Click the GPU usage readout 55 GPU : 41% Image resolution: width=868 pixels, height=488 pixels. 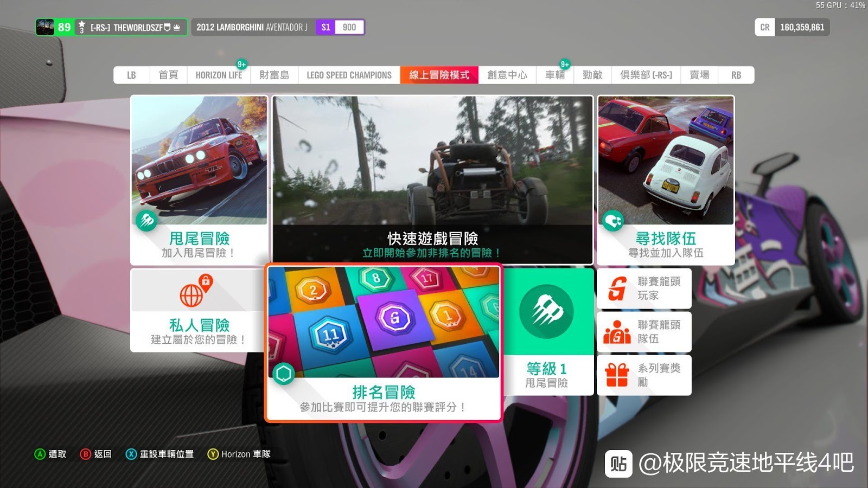[840, 5]
